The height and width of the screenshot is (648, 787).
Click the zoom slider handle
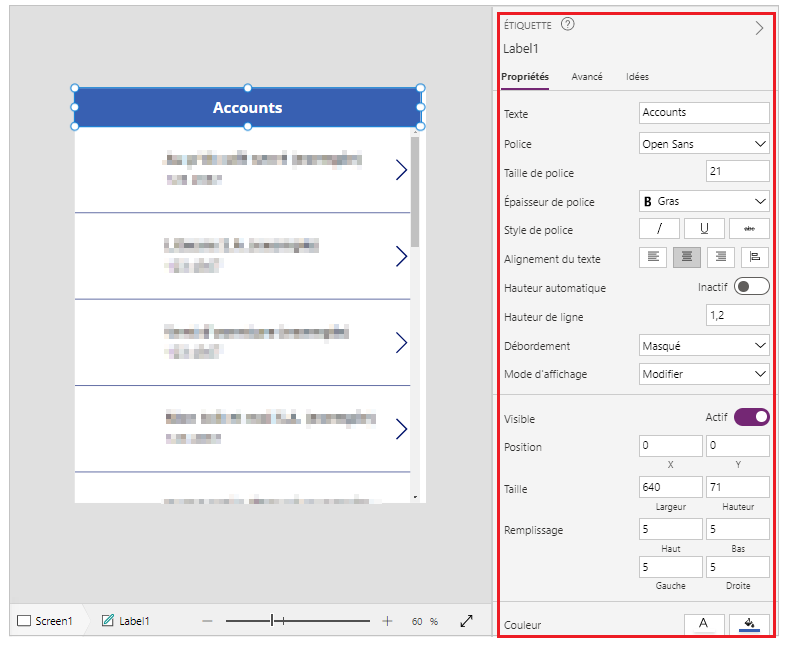(x=272, y=621)
